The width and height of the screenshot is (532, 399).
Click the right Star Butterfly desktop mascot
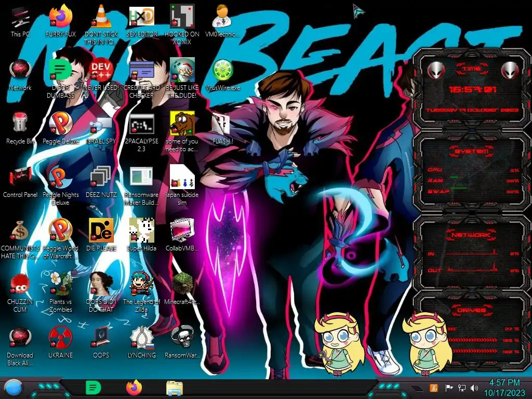[x=426, y=344]
